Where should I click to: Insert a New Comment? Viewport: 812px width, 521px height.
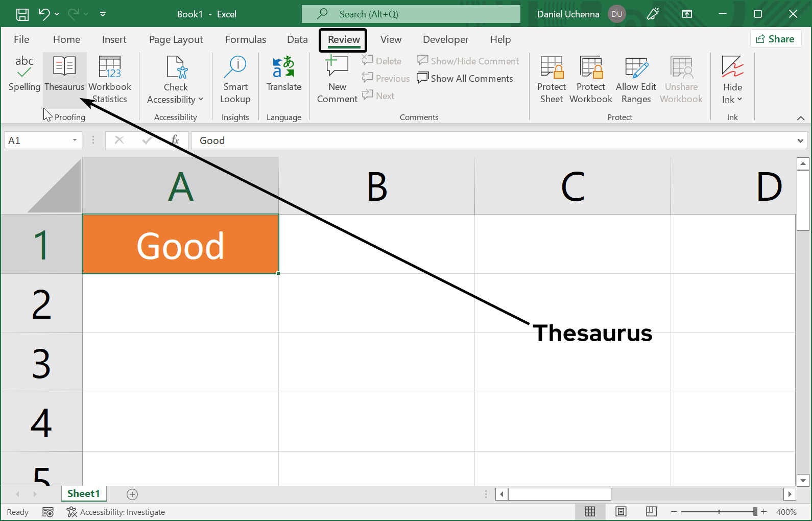337,79
